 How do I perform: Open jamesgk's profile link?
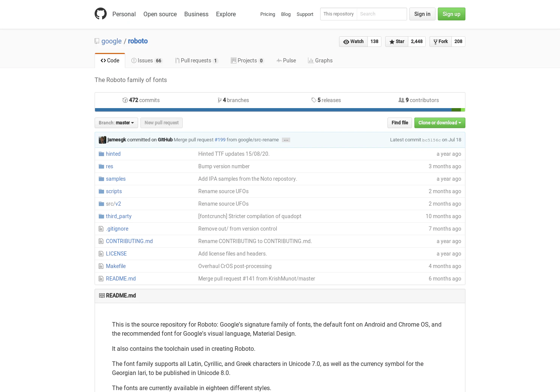coord(117,140)
